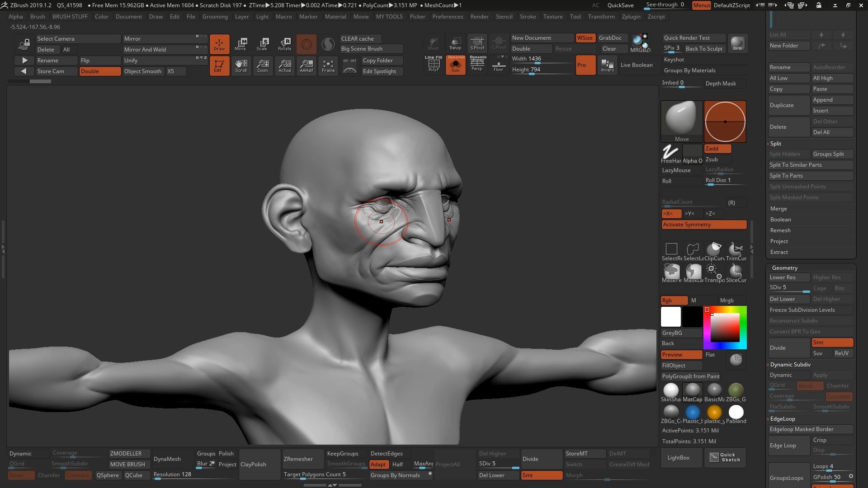Toggle the Solo dynamic icon
Screen dimensions: 868x488
(455, 65)
